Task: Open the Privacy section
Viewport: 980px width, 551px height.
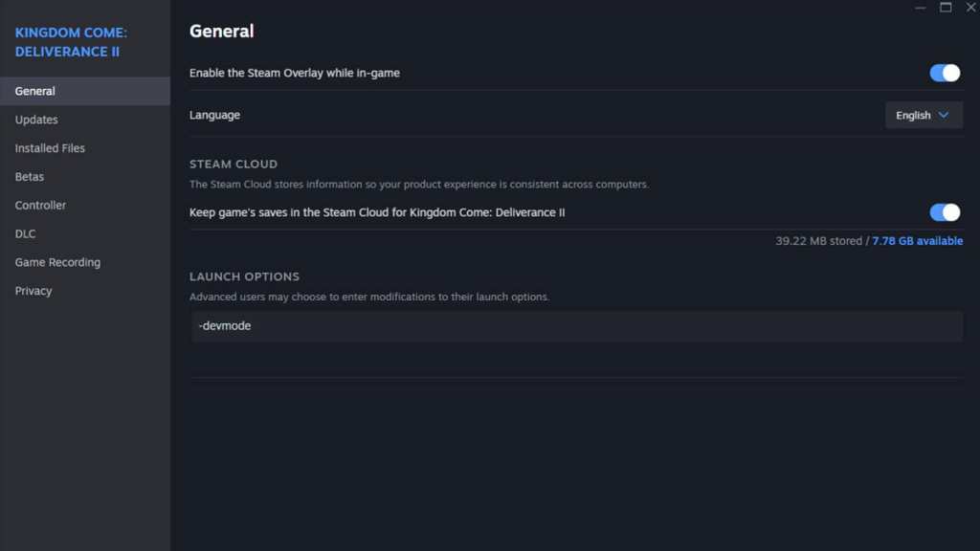Action: (33, 291)
